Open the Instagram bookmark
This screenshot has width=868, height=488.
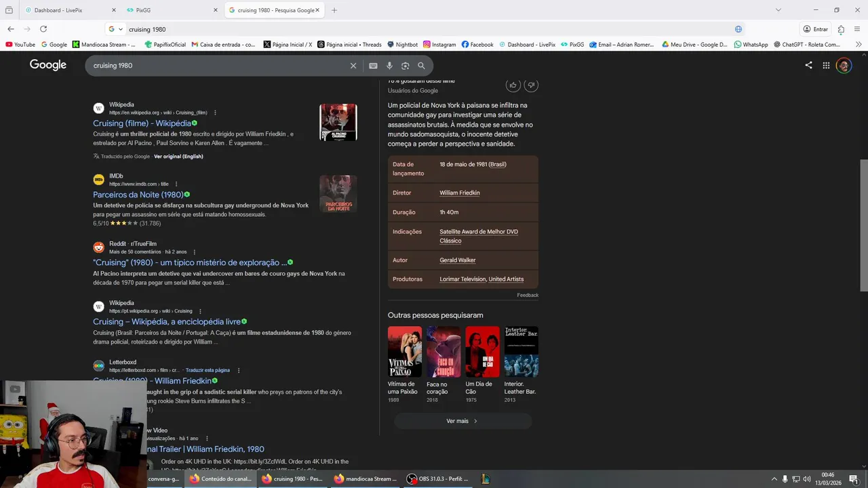tap(439, 44)
